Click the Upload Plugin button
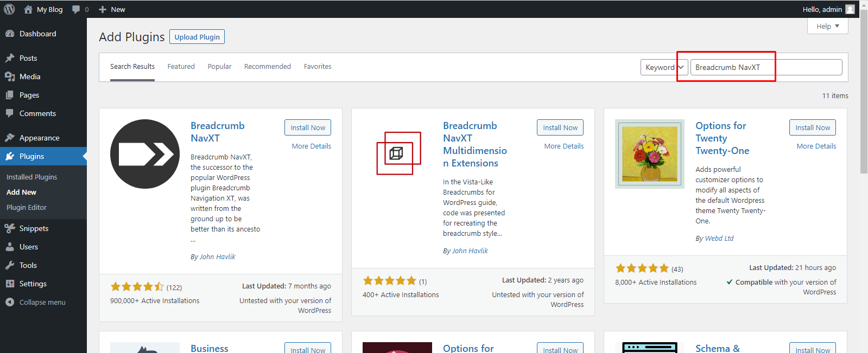Screen dimensions: 868x353 click(197, 37)
